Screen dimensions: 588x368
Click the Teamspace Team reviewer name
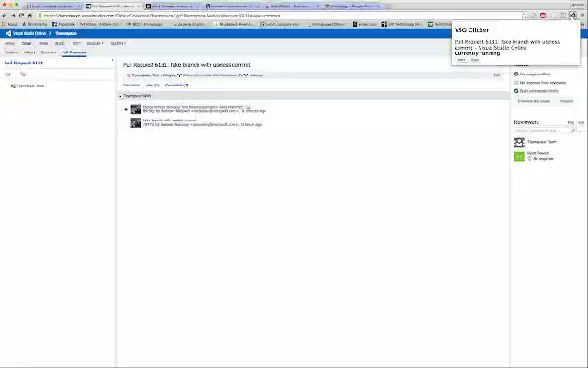pos(542,142)
